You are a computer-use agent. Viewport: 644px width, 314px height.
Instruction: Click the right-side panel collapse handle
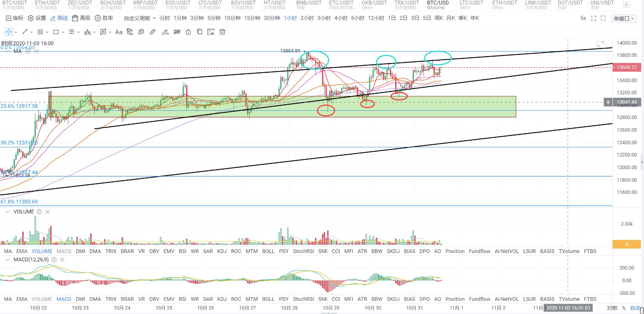642,162
